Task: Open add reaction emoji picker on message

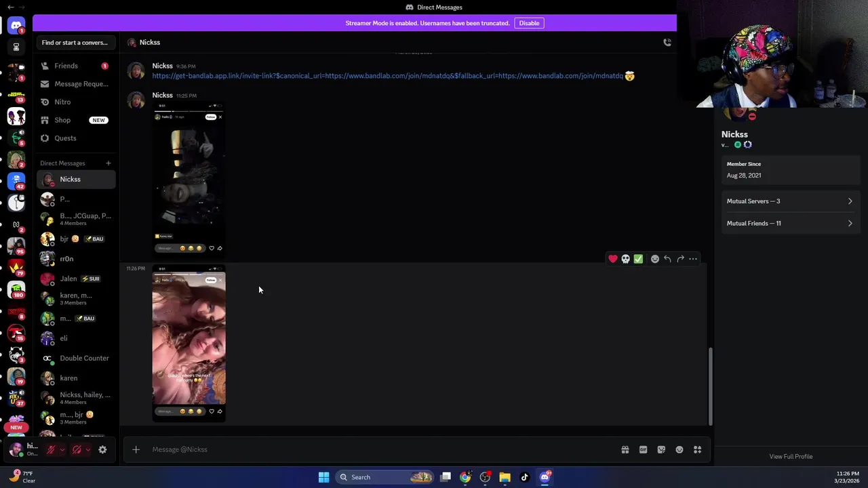Action: [654, 259]
